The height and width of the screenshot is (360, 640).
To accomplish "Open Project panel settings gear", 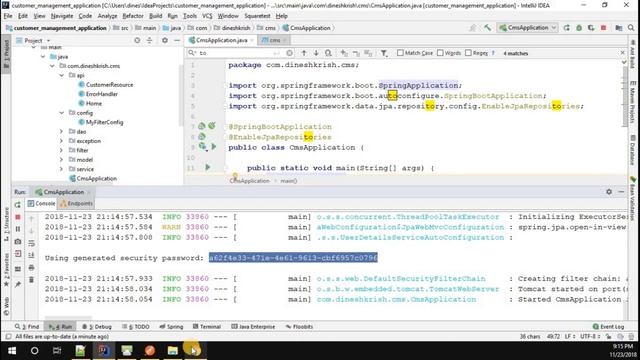I will point(165,40).
